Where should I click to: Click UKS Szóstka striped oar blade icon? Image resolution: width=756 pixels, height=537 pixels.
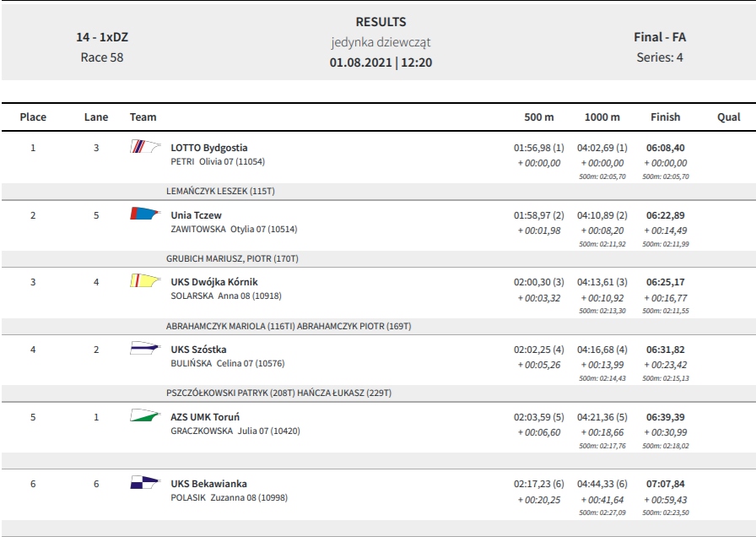(145, 347)
